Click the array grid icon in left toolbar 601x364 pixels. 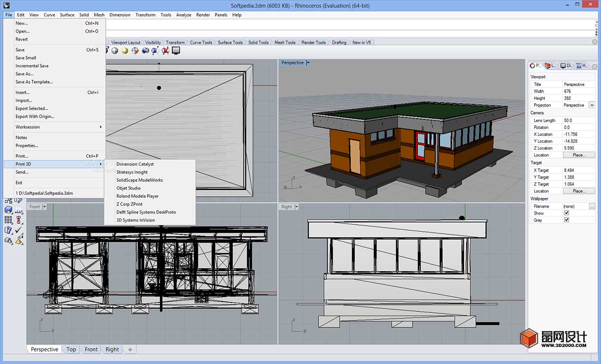(9, 220)
